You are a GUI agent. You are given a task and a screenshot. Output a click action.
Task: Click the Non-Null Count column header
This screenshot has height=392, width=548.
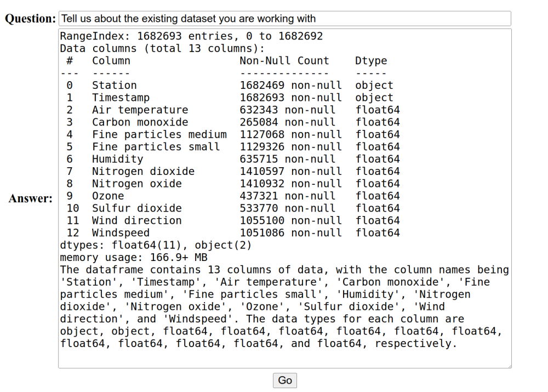click(x=284, y=61)
